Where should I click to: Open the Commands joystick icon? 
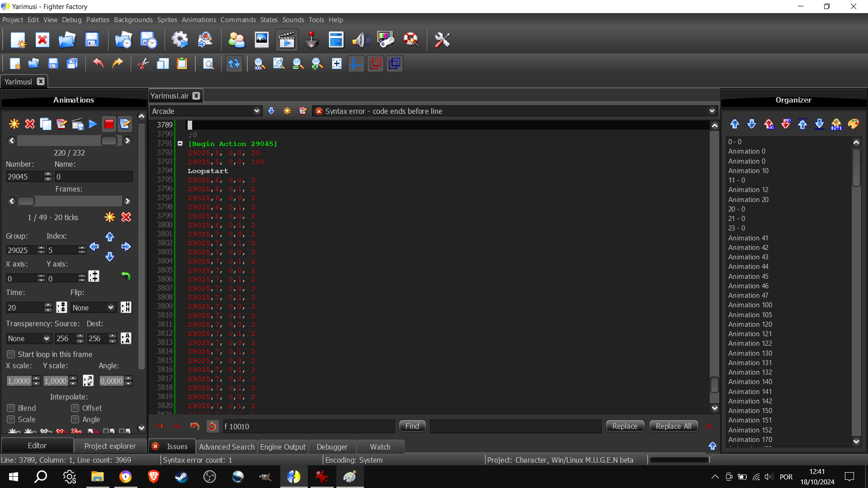pyautogui.click(x=311, y=40)
